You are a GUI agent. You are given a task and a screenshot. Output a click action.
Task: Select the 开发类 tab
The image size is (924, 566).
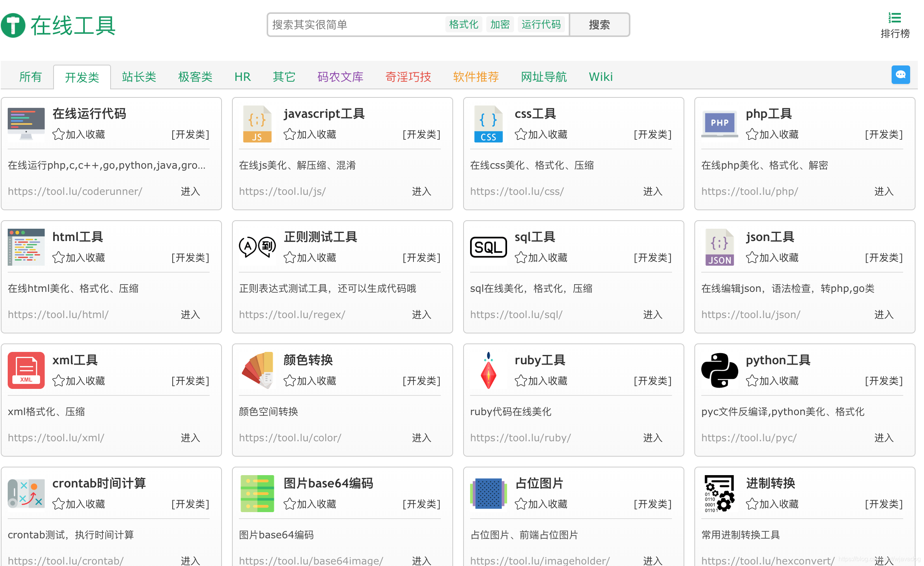click(x=82, y=77)
